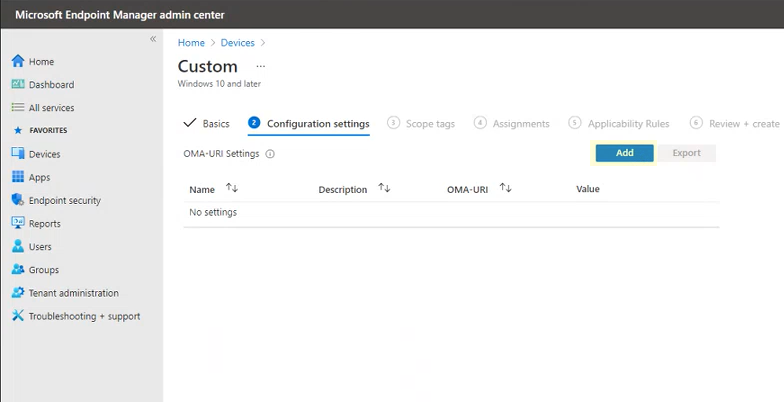Viewport: 784px width, 402px height.
Task: Click the Troubleshooting + support wrench icon
Action: pyautogui.click(x=17, y=316)
